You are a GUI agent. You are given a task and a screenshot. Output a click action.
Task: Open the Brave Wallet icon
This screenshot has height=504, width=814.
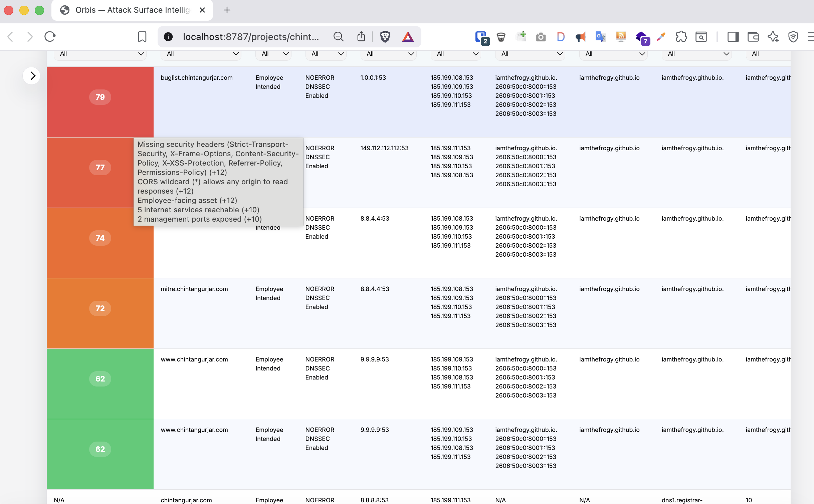click(x=753, y=37)
